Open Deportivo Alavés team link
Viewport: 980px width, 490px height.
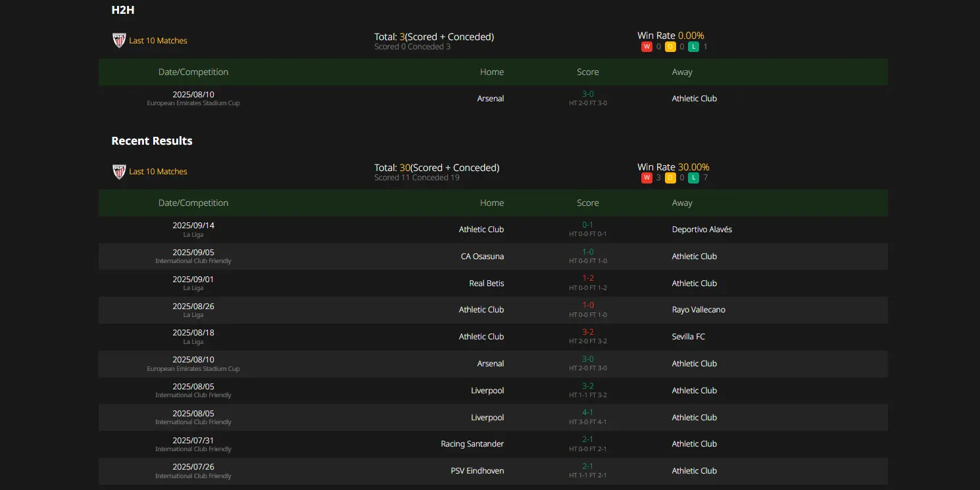pyautogui.click(x=702, y=230)
